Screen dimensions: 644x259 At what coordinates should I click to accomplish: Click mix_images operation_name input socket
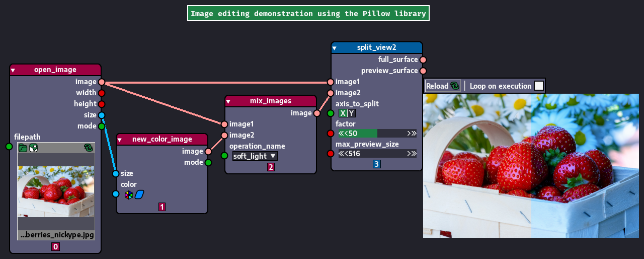point(224,156)
